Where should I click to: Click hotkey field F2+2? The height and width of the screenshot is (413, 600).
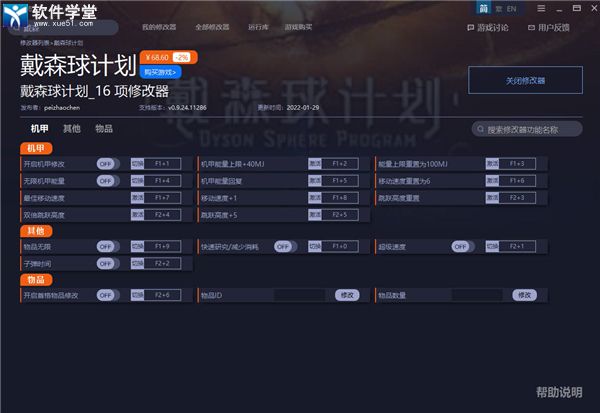tap(162, 263)
